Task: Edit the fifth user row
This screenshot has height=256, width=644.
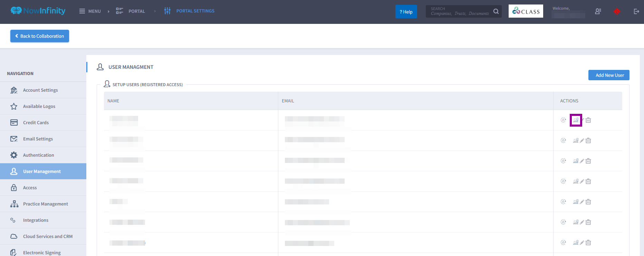Action: tap(582, 202)
